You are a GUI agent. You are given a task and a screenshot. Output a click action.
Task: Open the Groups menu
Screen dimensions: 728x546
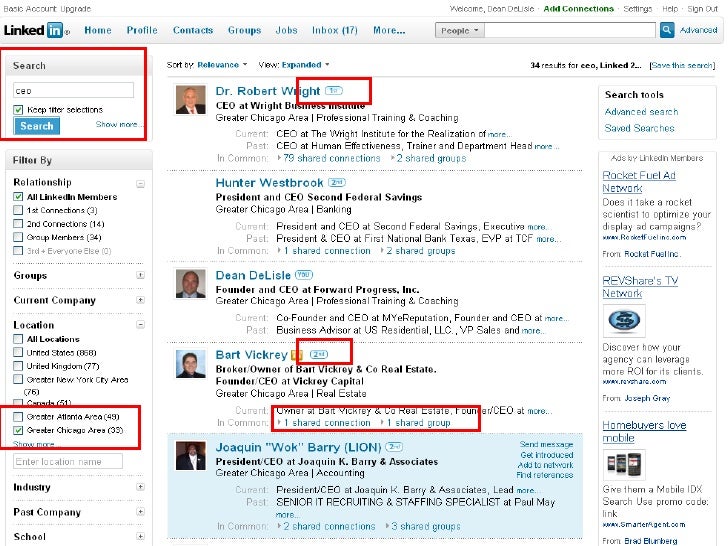(x=244, y=30)
